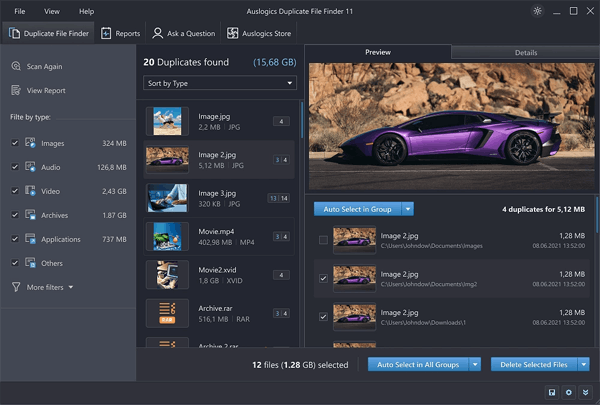This screenshot has height=405, width=600.
Task: Click the Audio filter type icon
Action: click(30, 167)
